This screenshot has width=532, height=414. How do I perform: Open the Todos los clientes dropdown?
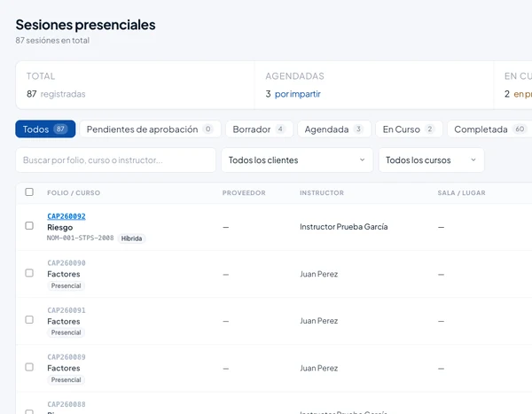[x=297, y=160]
